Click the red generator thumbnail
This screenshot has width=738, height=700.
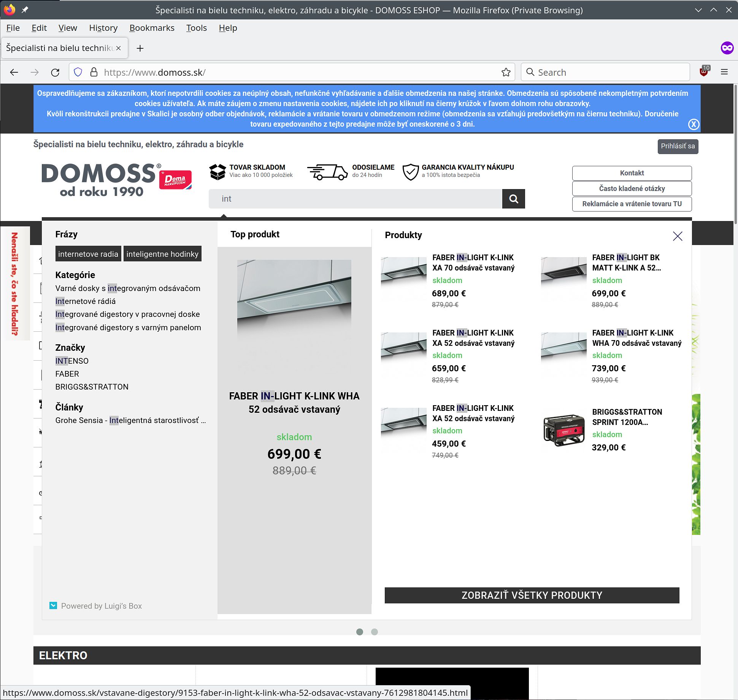pyautogui.click(x=564, y=430)
